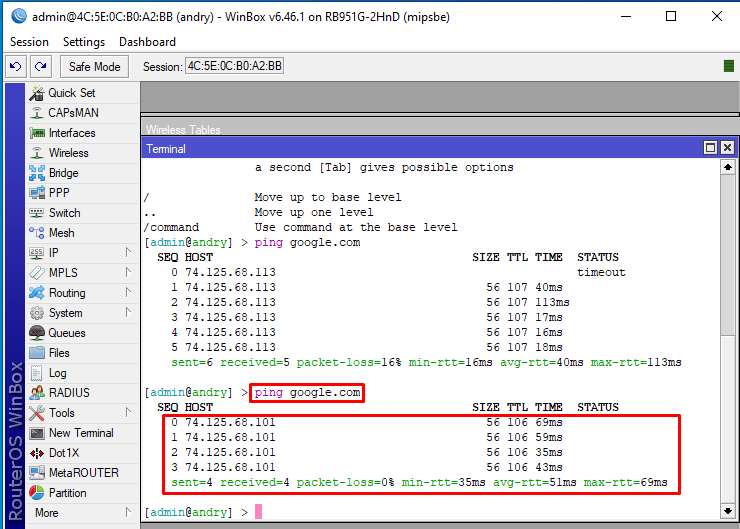Open the Dashboard menu
This screenshot has width=740, height=529.
click(x=147, y=42)
